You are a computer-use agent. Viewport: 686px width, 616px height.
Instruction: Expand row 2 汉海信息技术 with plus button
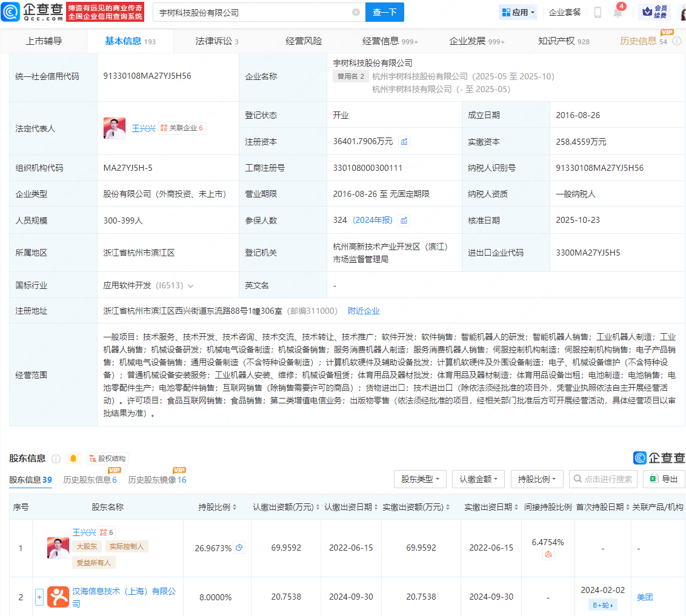coord(39,597)
